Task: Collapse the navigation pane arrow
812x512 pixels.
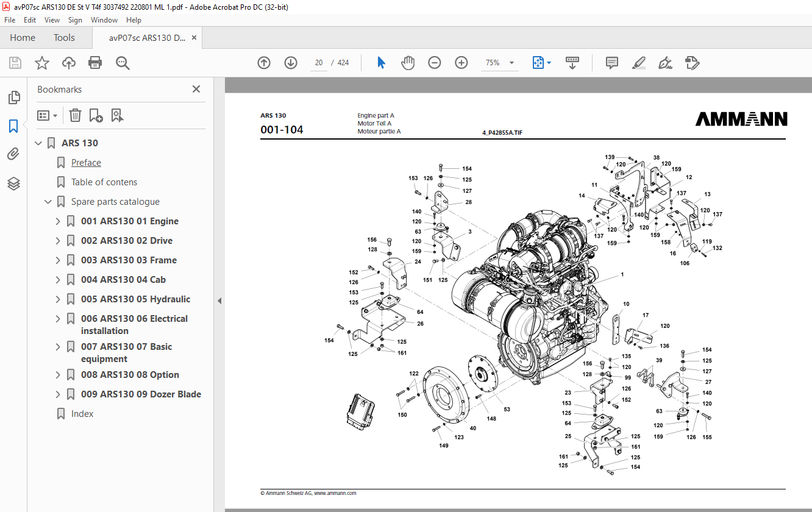Action: pos(219,300)
